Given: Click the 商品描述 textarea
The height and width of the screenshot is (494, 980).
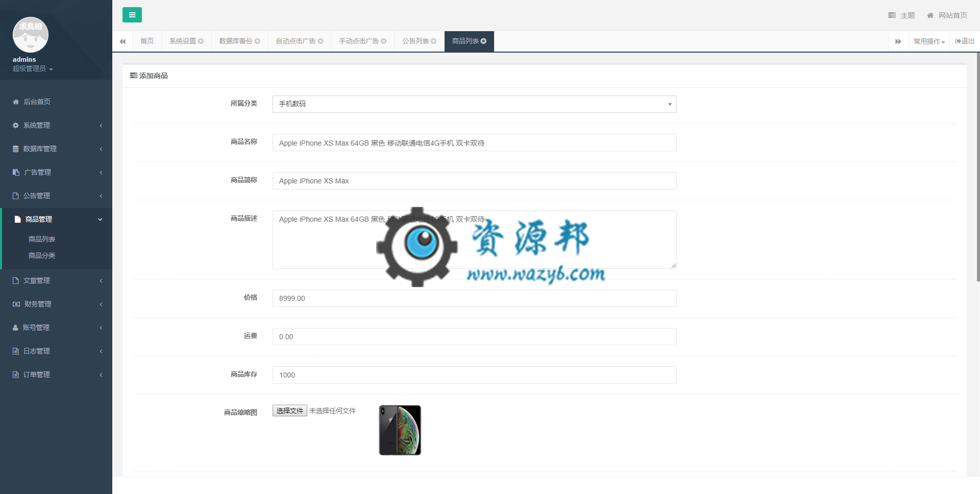Looking at the screenshot, I should [x=474, y=240].
